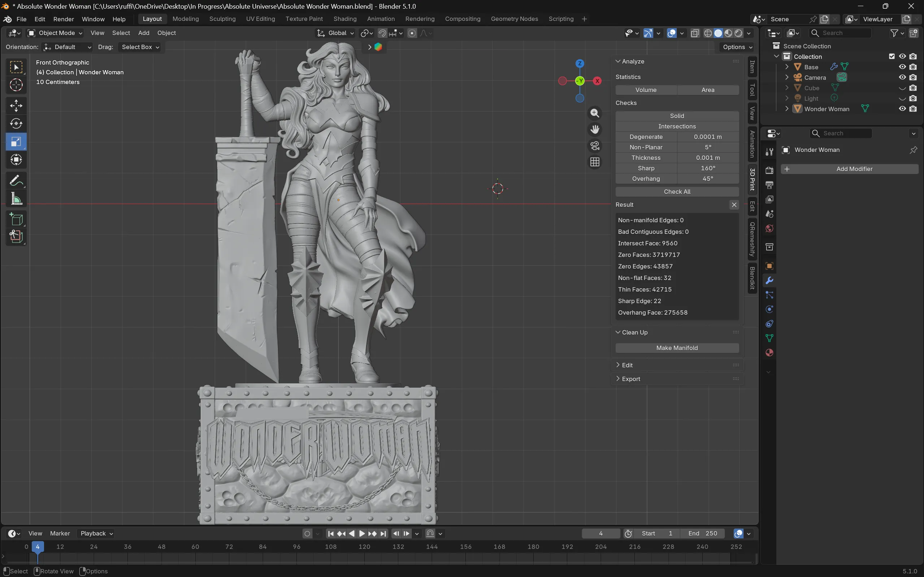Open the Render properties tab icon
Image resolution: width=924 pixels, height=577 pixels.
[x=769, y=170]
